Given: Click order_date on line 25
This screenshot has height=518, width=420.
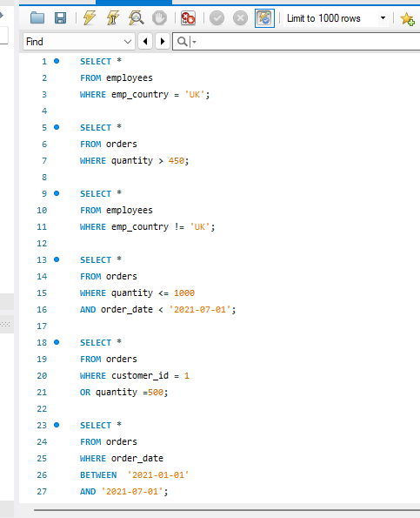Looking at the screenshot, I should coord(137,458).
